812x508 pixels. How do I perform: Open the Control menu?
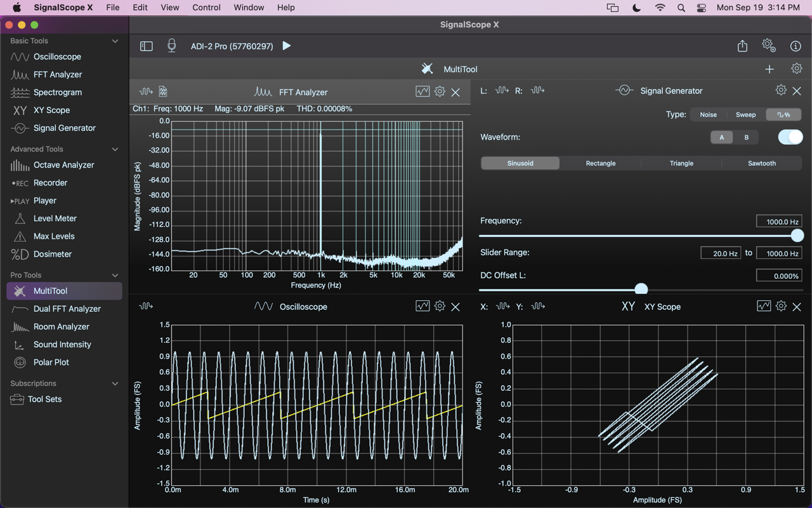206,8
